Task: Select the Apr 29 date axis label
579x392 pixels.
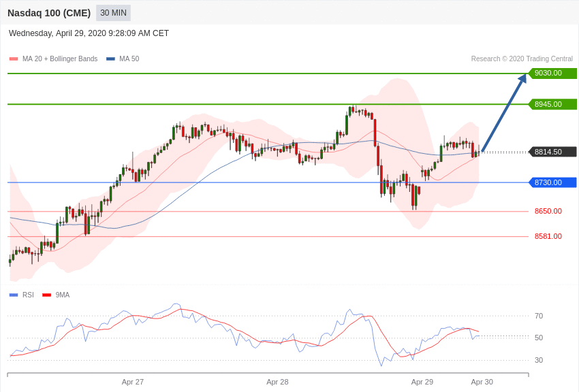Action: (422, 382)
